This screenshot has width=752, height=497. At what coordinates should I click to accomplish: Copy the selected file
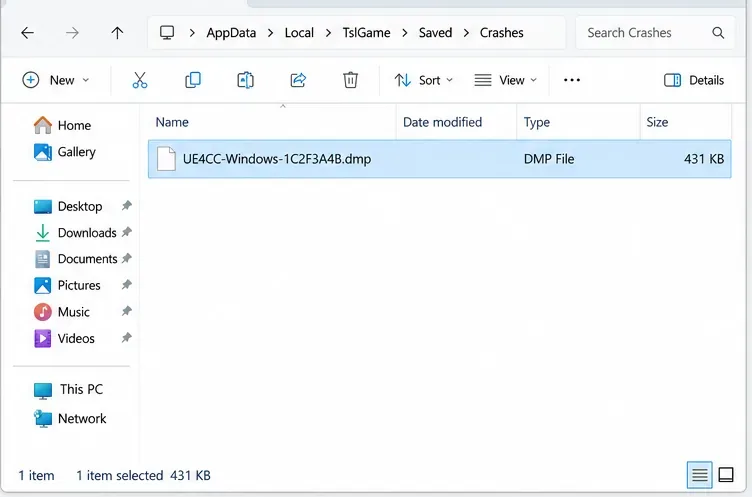(x=193, y=80)
